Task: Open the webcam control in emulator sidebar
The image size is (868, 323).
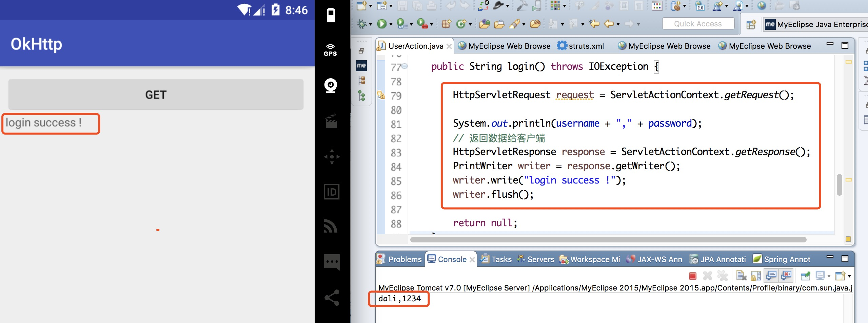Action: [331, 86]
